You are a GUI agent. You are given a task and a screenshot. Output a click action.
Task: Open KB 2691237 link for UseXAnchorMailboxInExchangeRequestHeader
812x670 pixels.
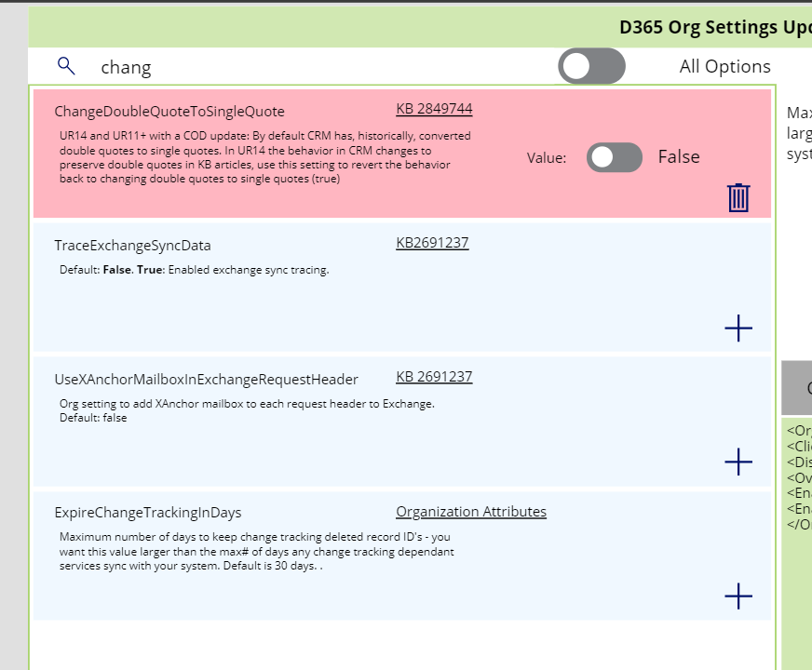tap(434, 377)
